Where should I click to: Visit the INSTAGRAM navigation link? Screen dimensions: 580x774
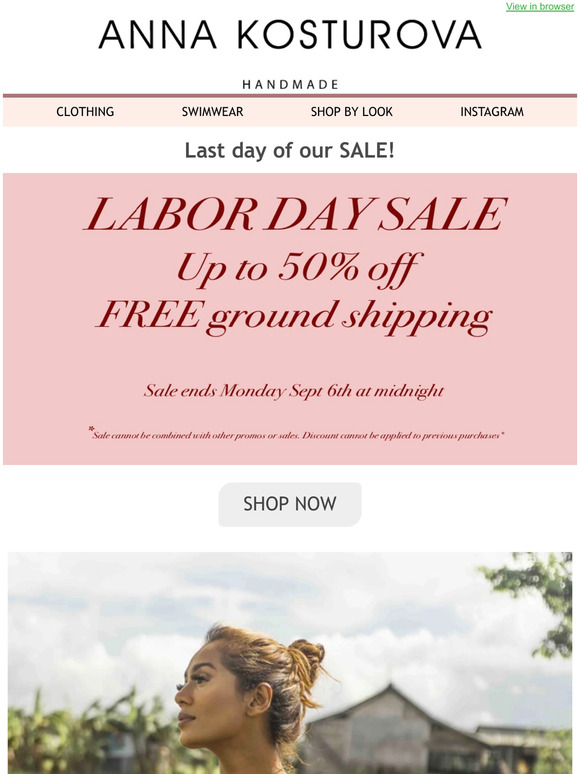[x=492, y=112]
